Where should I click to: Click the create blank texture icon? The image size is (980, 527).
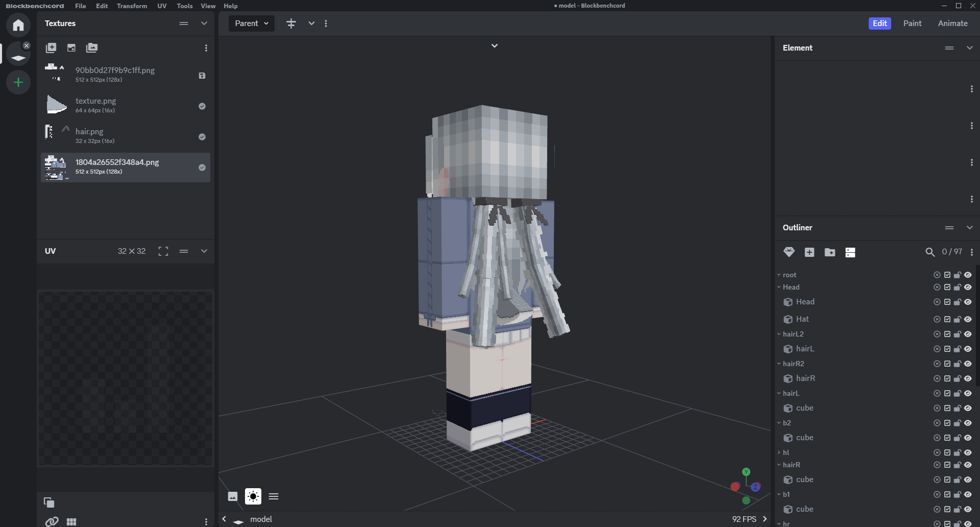tap(71, 48)
